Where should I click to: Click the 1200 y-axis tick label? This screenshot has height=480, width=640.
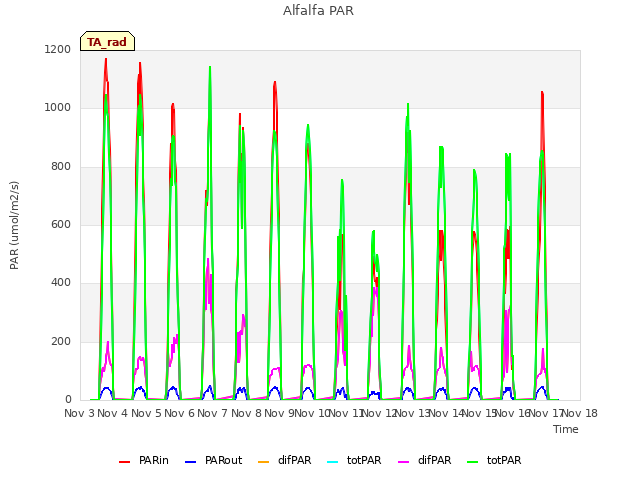tap(58, 49)
